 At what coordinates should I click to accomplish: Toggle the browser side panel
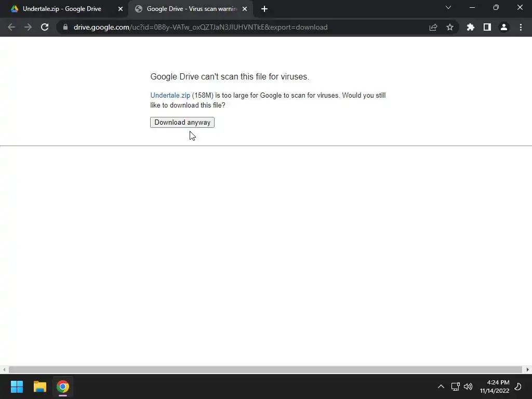tap(487, 27)
